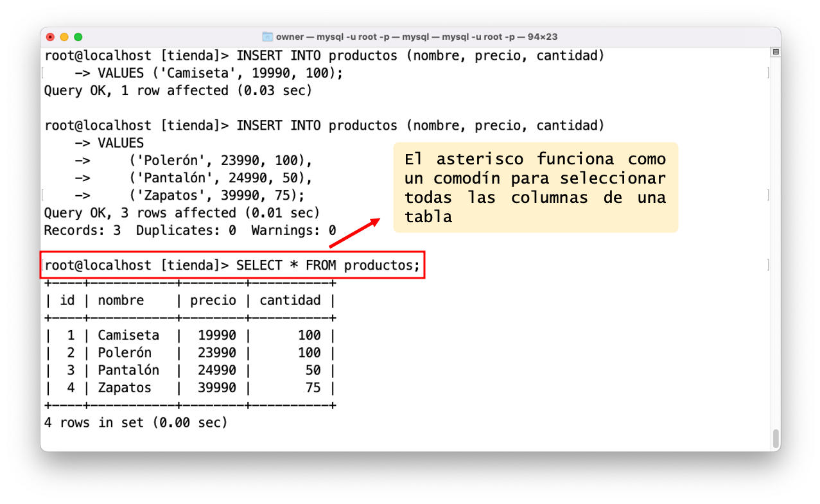This screenshot has height=504, width=820.
Task: Click the yellow asterisk explanation callout box
Action: pos(535,187)
